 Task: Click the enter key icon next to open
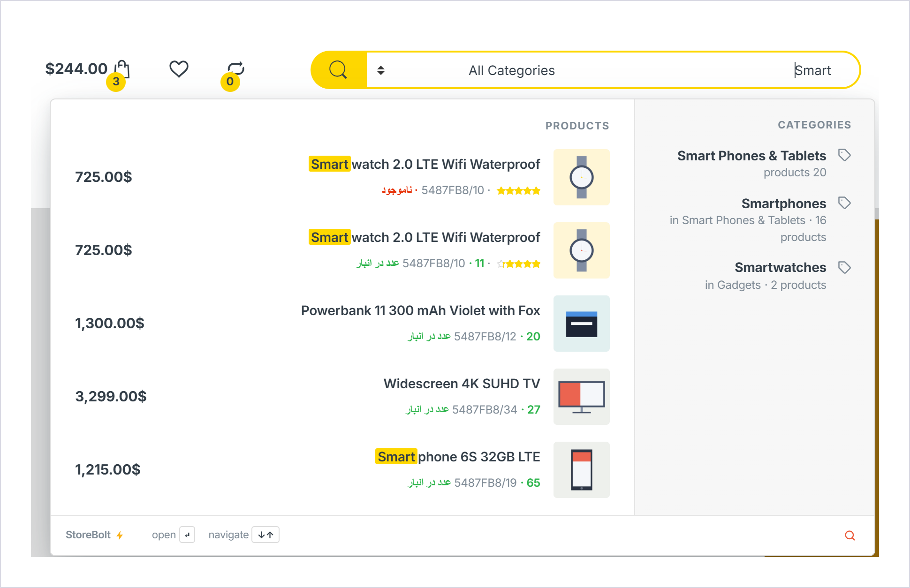tap(187, 535)
